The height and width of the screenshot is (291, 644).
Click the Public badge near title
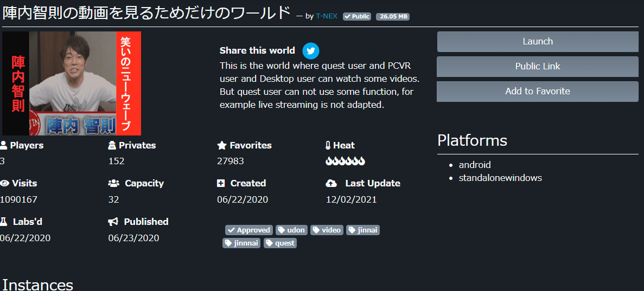(x=357, y=17)
